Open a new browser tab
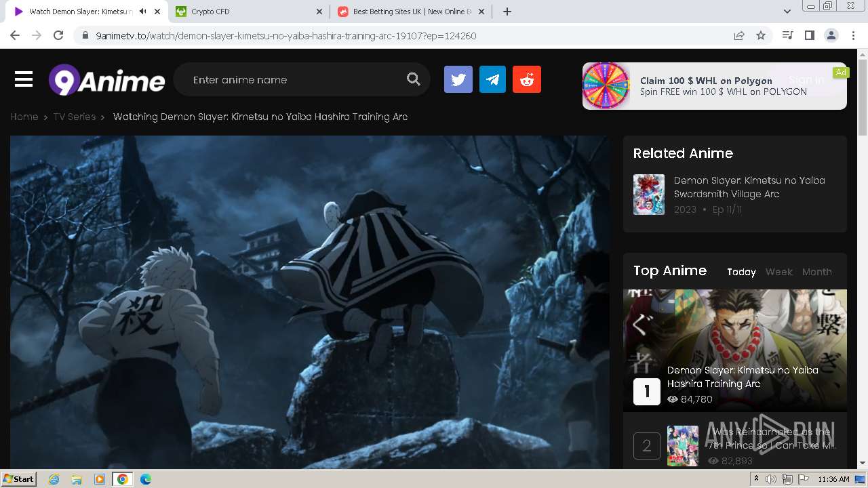Screen dimensions: 868x488 [507, 12]
